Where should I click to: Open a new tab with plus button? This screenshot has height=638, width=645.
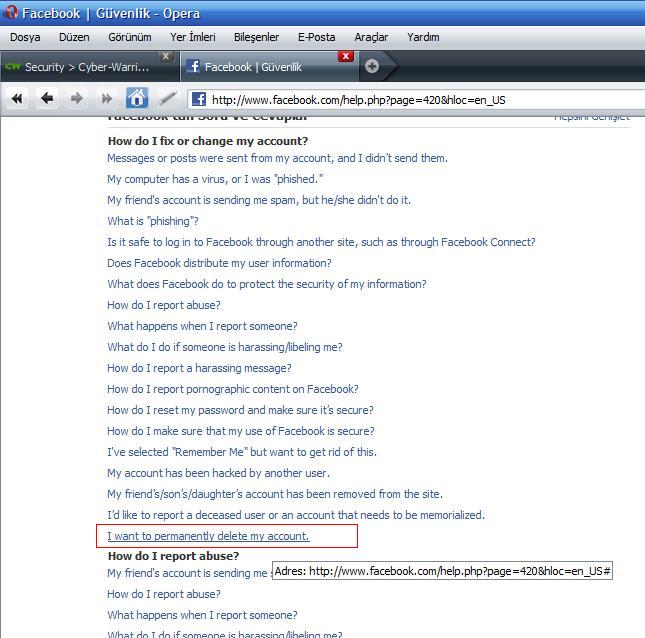coord(372,66)
